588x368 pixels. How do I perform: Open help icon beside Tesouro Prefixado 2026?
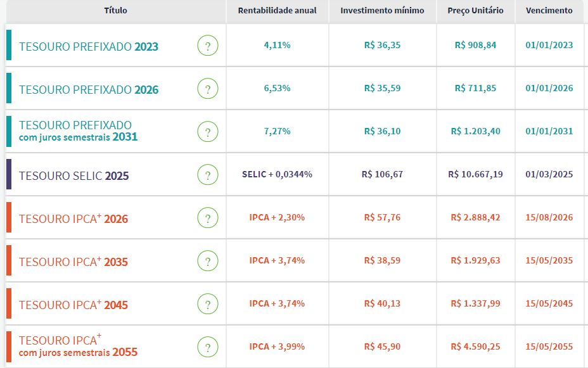(x=207, y=89)
